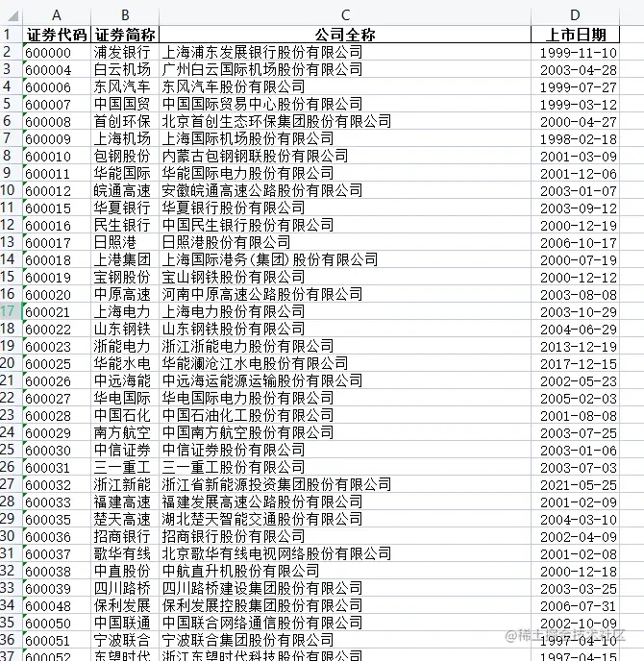The width and height of the screenshot is (644, 661).
Task: Select column B header
Action: tap(125, 15)
